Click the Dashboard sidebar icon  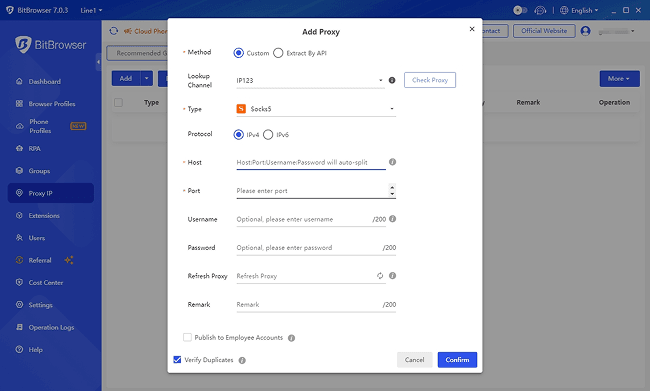[x=19, y=81]
